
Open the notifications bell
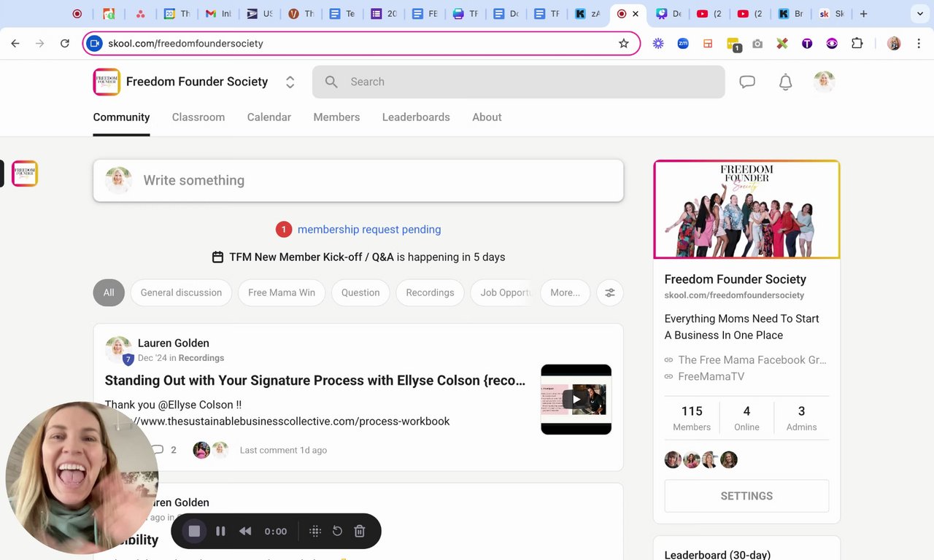[x=786, y=82]
